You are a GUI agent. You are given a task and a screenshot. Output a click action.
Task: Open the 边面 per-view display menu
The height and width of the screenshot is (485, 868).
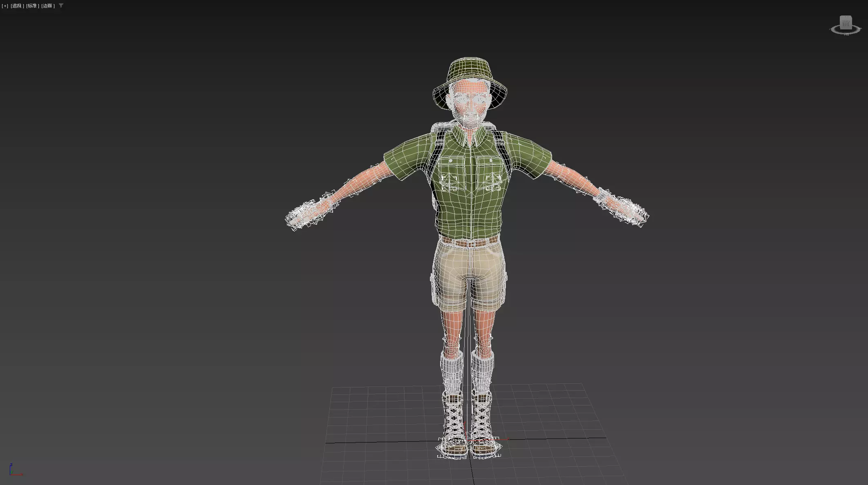pos(48,6)
